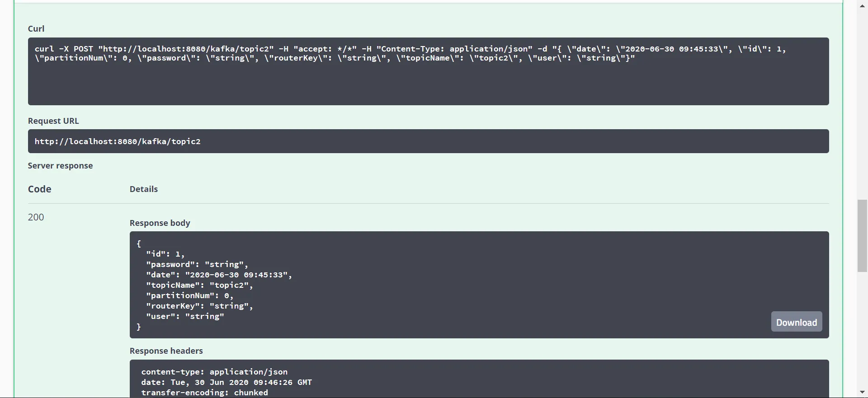Click the vertical scrollbar thumb
Screen dimensions: 868x398
[x=862, y=235]
